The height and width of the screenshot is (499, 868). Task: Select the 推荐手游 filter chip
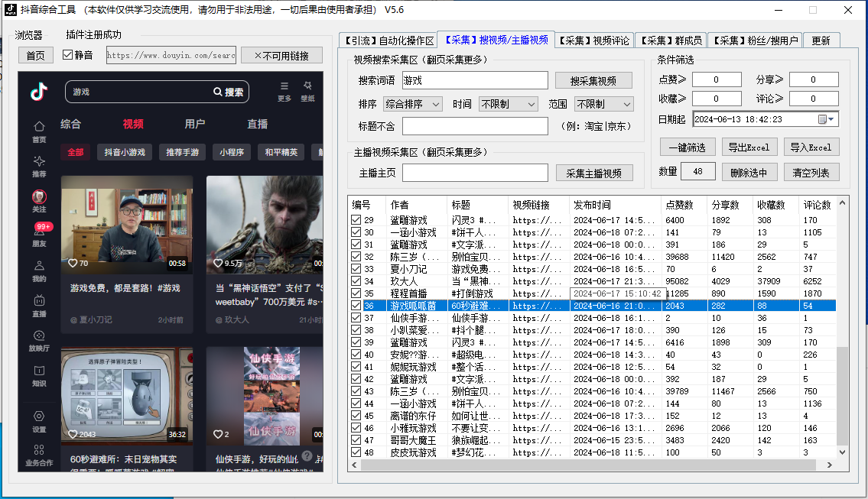click(182, 151)
